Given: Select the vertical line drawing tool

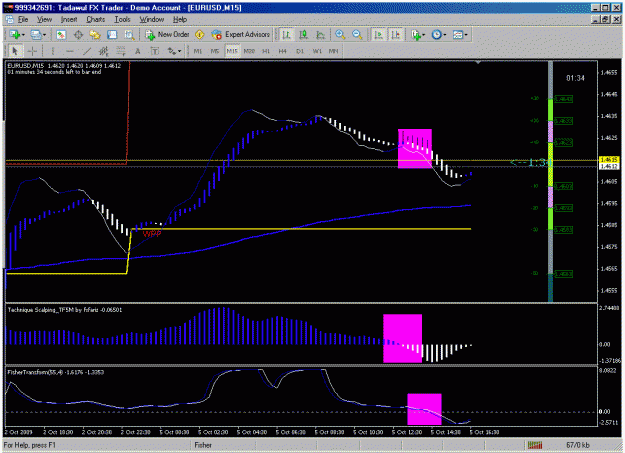Looking at the screenshot, I should point(53,51).
